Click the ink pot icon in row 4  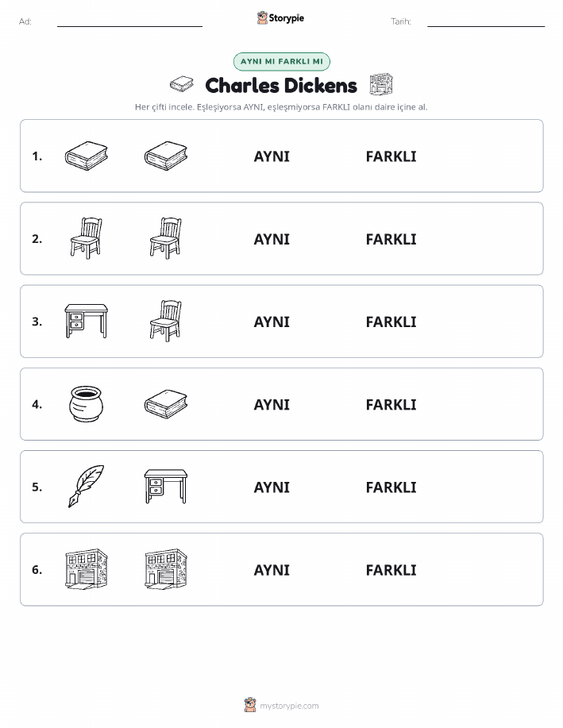(87, 404)
